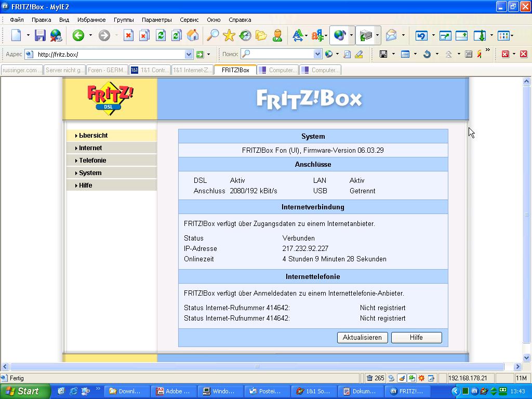Open the folders icon in toolbar
Image resolution: width=532 pixels, height=399 pixels.
pyautogui.click(x=261, y=35)
